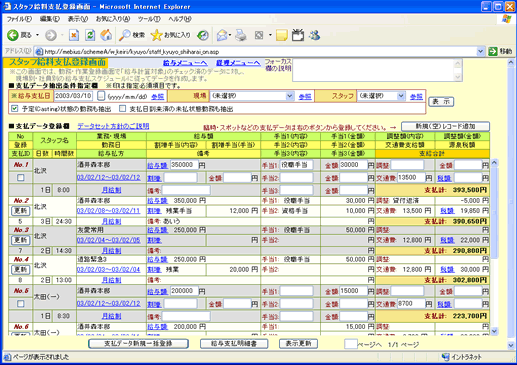Open the ヘルプ(H) menu
Viewport: 517px width, 365px height.
pyautogui.click(x=180, y=19)
